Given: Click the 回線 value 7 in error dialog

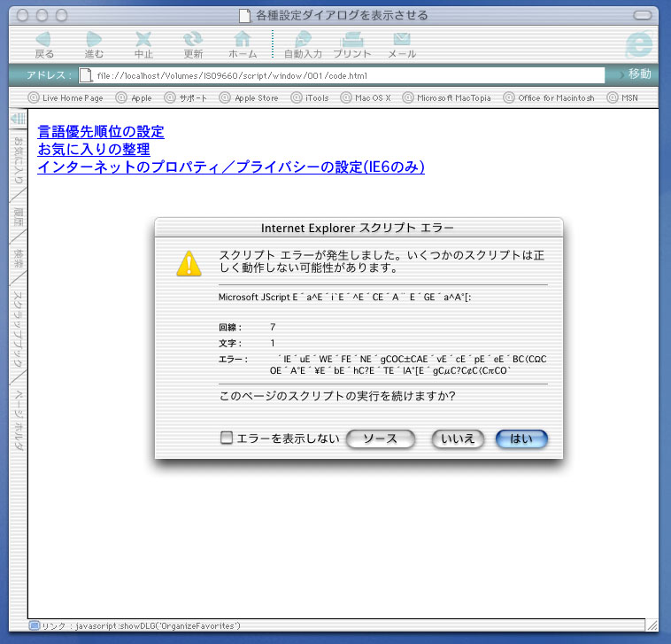Looking at the screenshot, I should tap(273, 327).
